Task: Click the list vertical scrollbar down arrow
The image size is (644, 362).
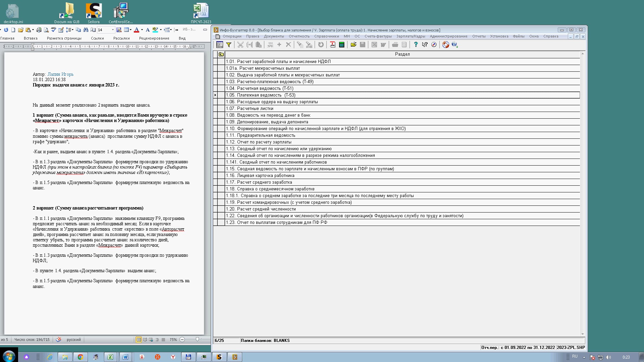Action: 583,334
